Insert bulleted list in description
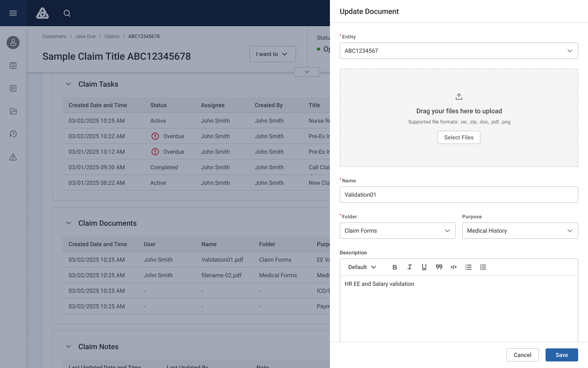This screenshot has width=588, height=368. click(x=483, y=267)
